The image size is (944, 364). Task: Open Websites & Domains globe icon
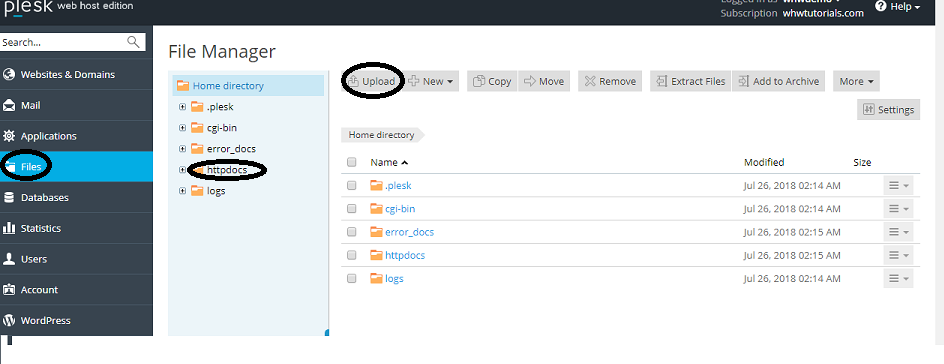pyautogui.click(x=9, y=75)
